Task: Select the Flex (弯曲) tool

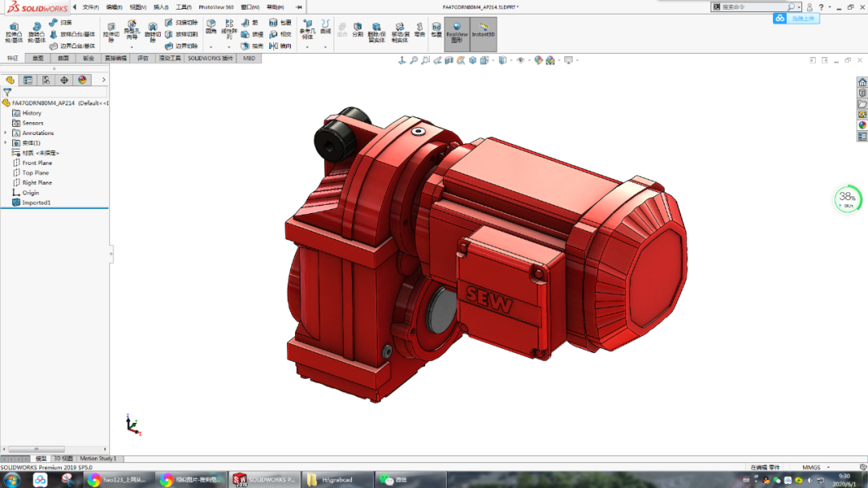Action: point(420,30)
